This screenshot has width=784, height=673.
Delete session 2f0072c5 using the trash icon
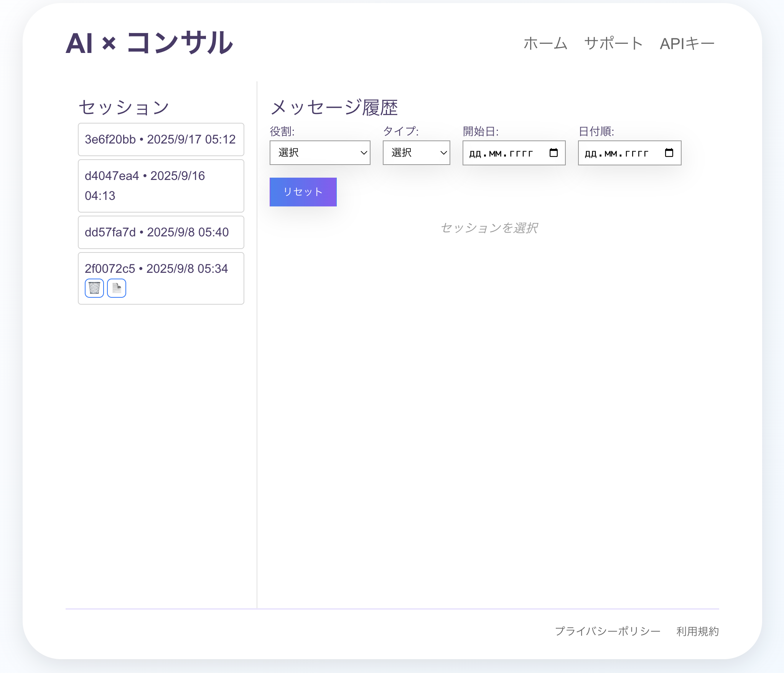94,288
